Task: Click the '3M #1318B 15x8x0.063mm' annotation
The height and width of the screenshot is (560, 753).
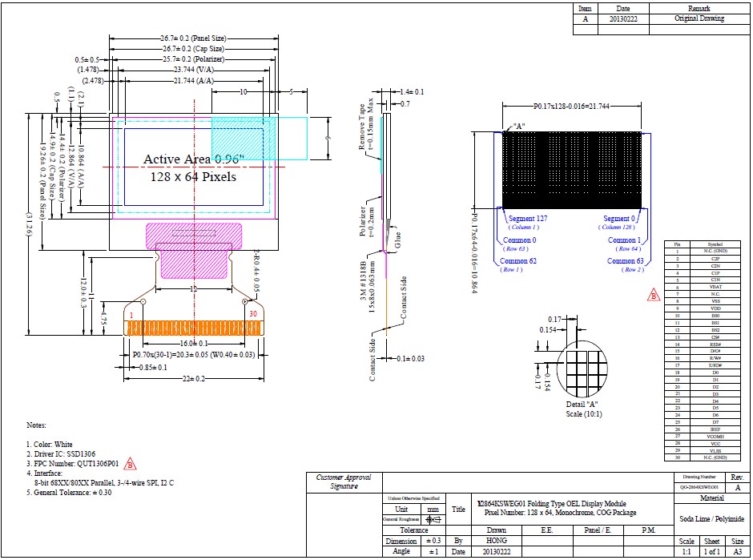Action: [x=368, y=287]
